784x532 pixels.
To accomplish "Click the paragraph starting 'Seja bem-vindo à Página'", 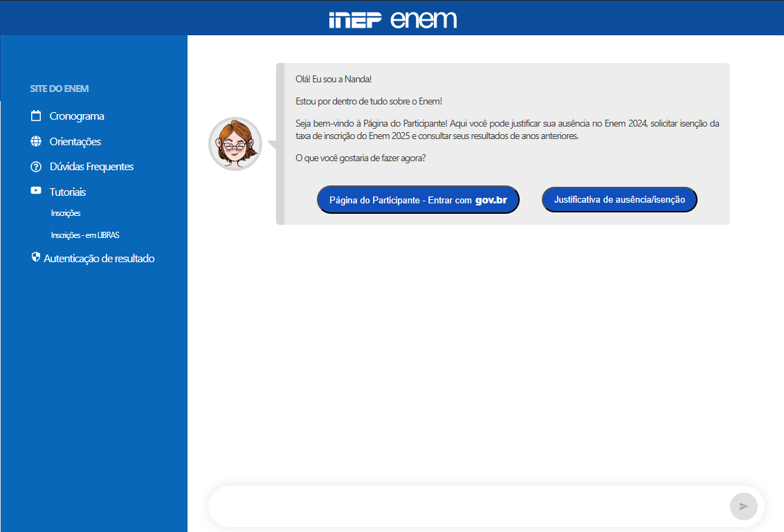I will [x=507, y=129].
